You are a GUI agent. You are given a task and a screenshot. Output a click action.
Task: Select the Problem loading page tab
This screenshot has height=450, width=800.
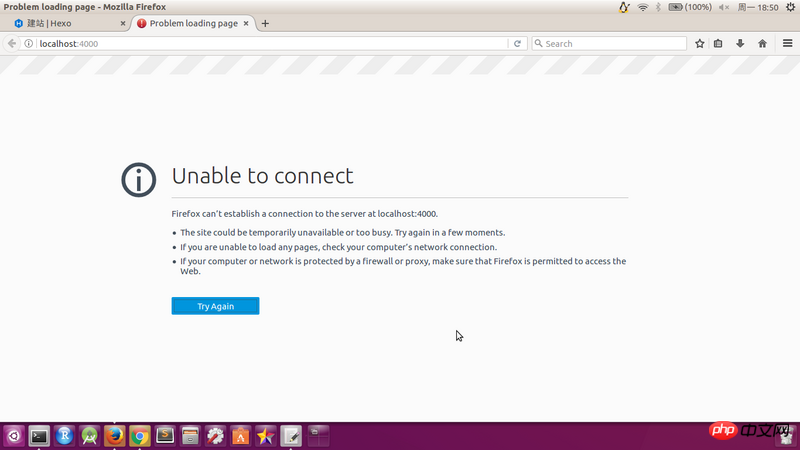(x=193, y=23)
